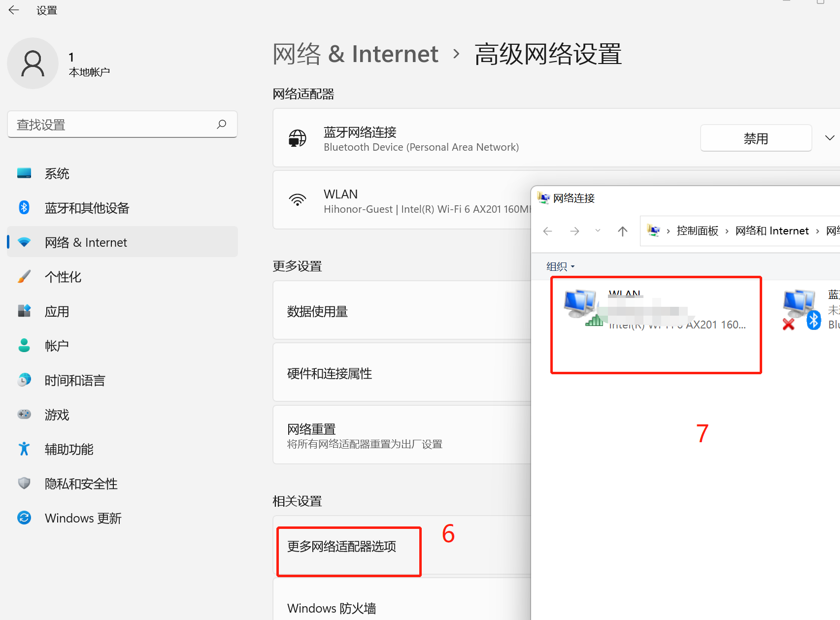Click the back arrow in Settings header
840x620 pixels.
(x=14, y=10)
